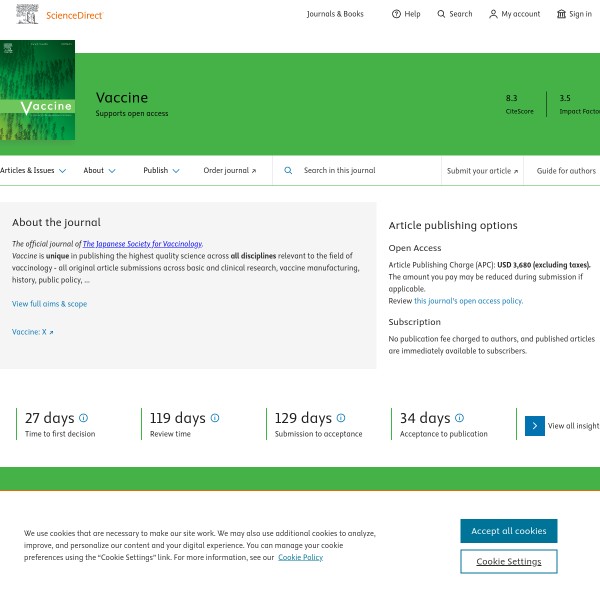The height and width of the screenshot is (600, 600).
Task: Open My account person icon
Action: [493, 14]
